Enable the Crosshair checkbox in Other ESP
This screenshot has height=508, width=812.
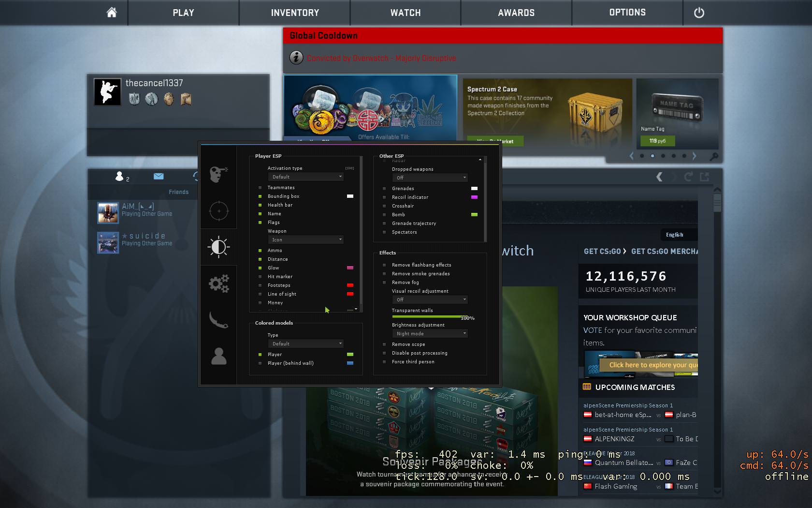[384, 206]
